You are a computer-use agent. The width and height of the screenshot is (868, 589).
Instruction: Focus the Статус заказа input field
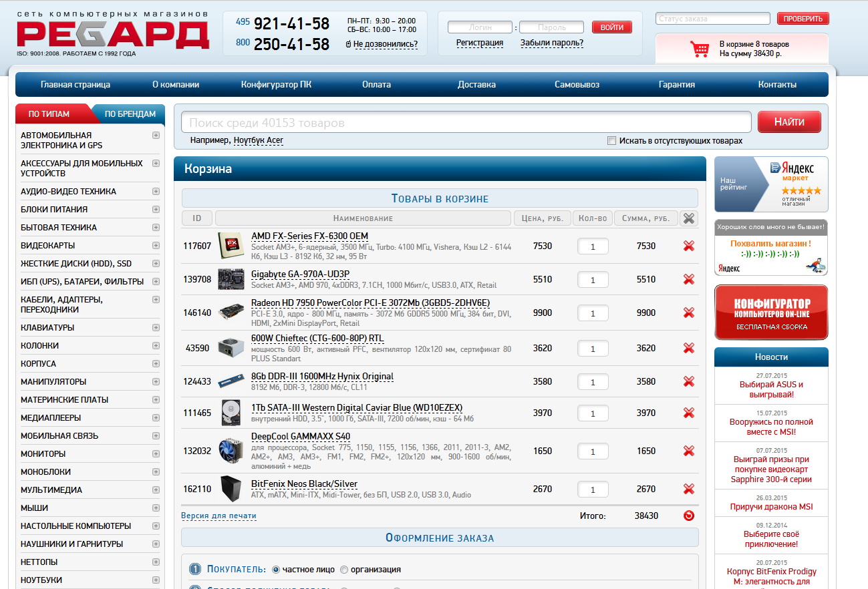(713, 19)
